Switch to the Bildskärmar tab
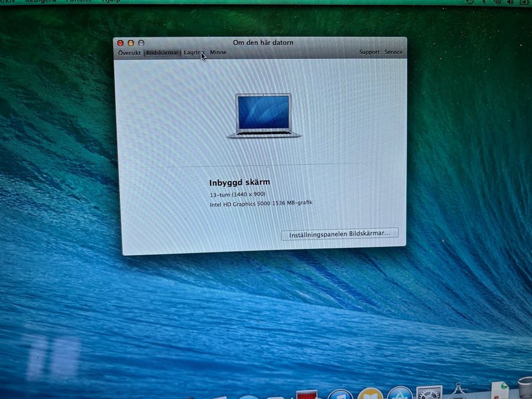The image size is (532, 399). coord(162,53)
